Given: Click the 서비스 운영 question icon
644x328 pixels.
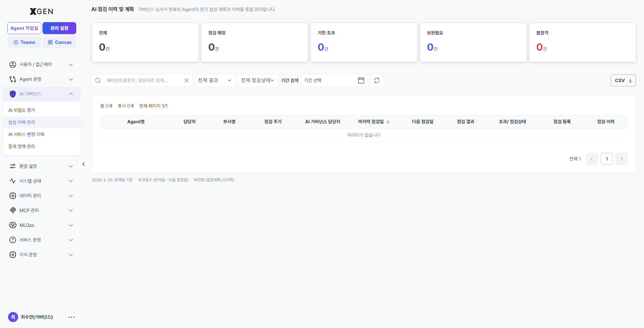Looking at the screenshot, I should [13, 240].
